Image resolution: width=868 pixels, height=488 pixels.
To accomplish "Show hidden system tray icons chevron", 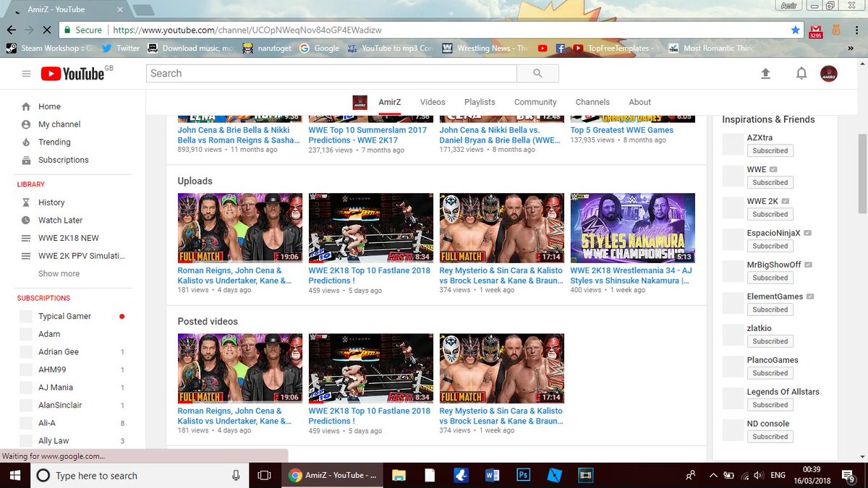I will (714, 475).
